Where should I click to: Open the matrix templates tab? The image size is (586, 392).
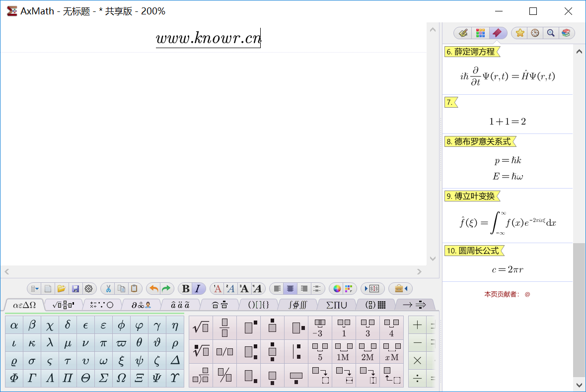375,305
